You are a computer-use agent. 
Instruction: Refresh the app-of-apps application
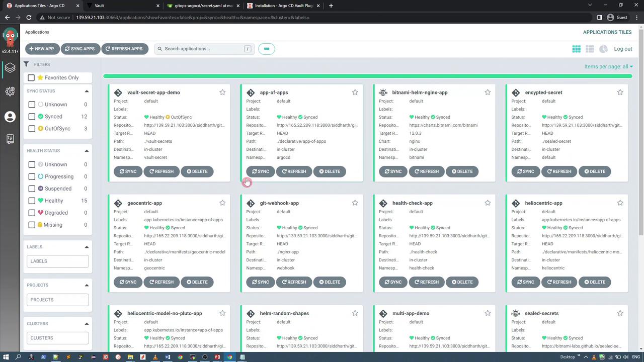(294, 171)
